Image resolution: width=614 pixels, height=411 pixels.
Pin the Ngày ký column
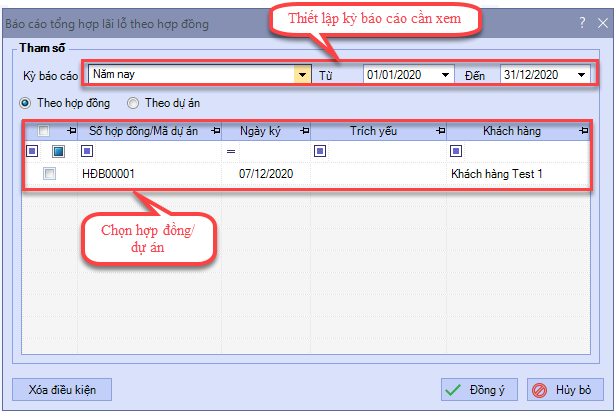pyautogui.click(x=305, y=131)
